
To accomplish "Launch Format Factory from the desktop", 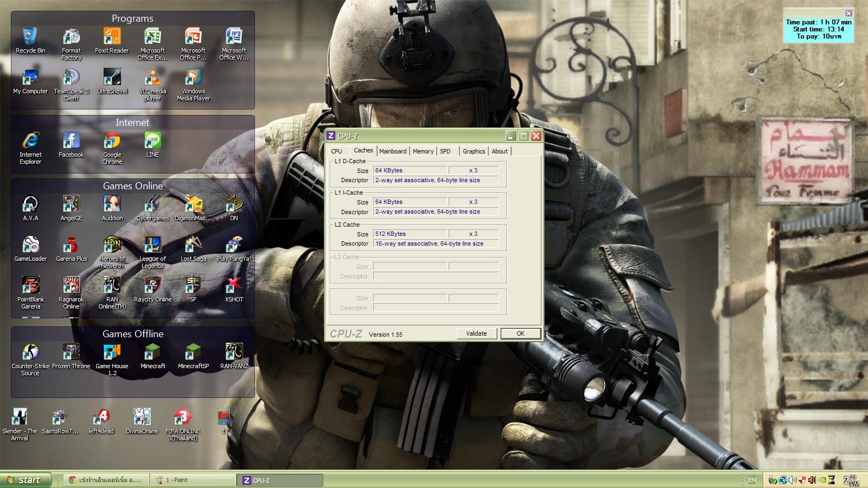I will 71,44.
